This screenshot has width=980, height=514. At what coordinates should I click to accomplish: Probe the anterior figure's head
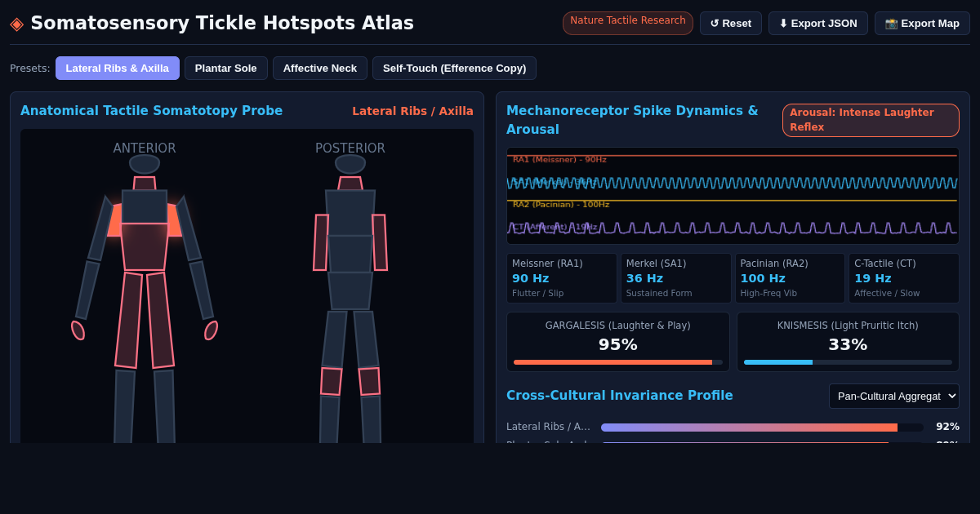(145, 164)
